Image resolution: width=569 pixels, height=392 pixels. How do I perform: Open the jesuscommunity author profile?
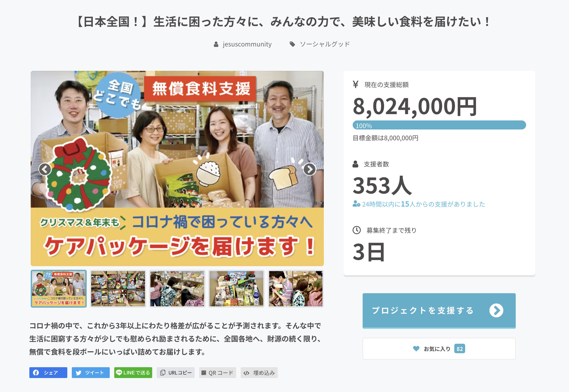pos(247,44)
